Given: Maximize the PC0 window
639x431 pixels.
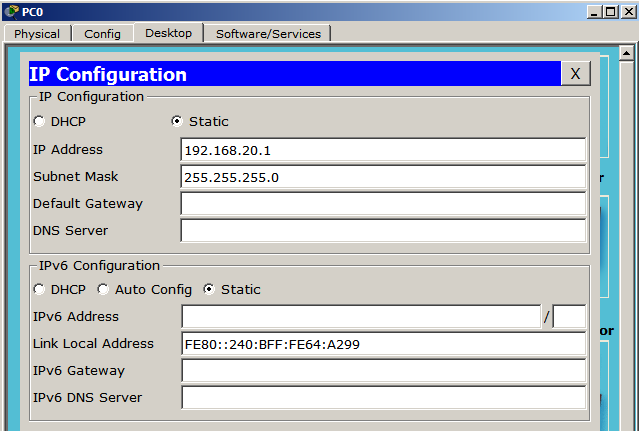Looking at the screenshot, I should click(x=610, y=12).
